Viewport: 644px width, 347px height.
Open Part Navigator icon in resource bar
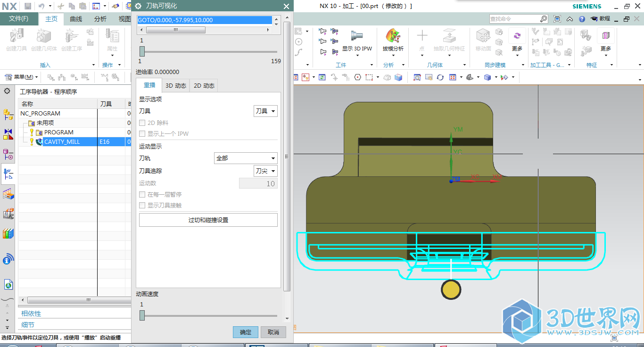click(x=8, y=155)
